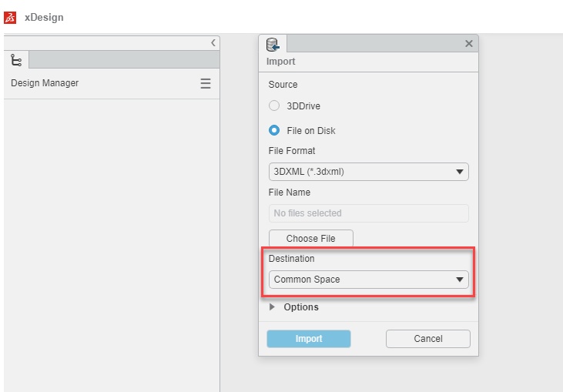Click the xDesign app title text

click(44, 17)
